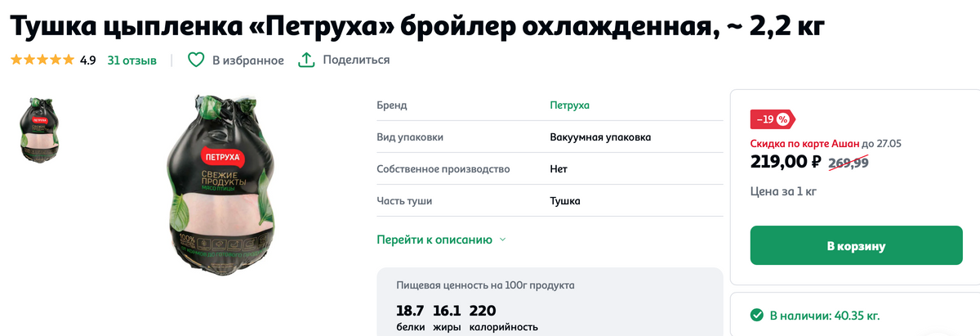Click the product title heading

click(416, 27)
